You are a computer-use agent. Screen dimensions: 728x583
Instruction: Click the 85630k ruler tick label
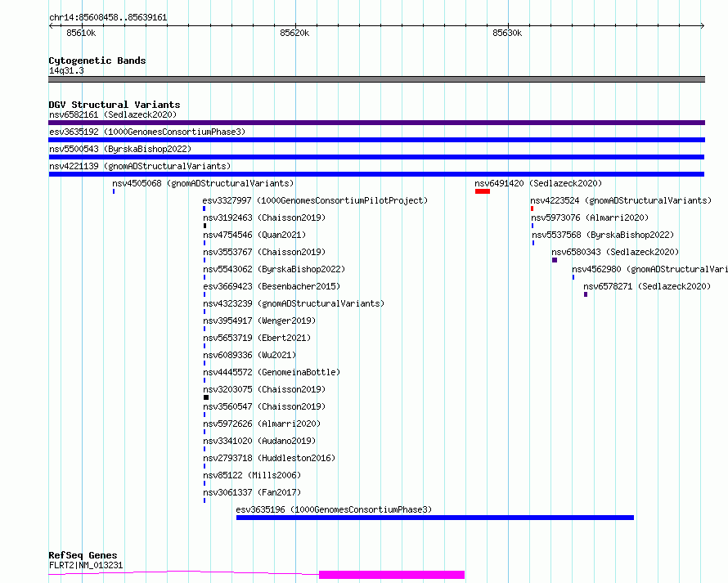[507, 33]
